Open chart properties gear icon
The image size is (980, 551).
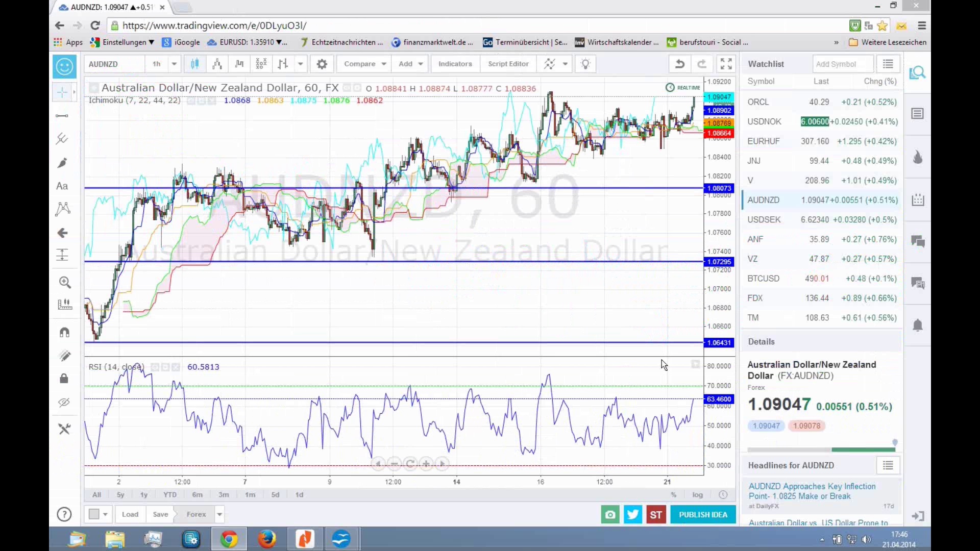322,64
